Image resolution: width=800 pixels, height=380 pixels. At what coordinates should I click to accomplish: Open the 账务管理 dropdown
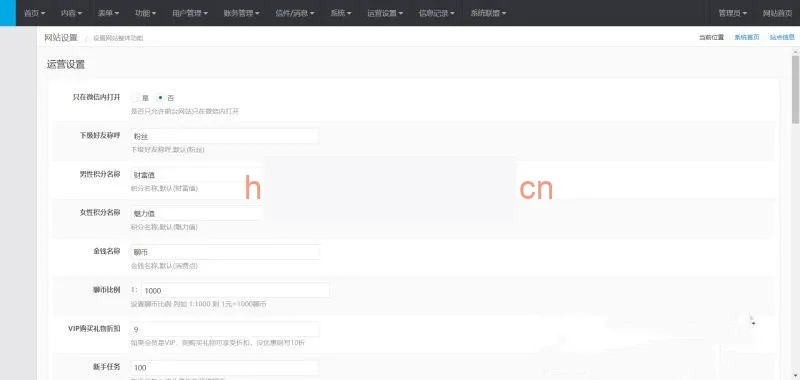coord(241,13)
